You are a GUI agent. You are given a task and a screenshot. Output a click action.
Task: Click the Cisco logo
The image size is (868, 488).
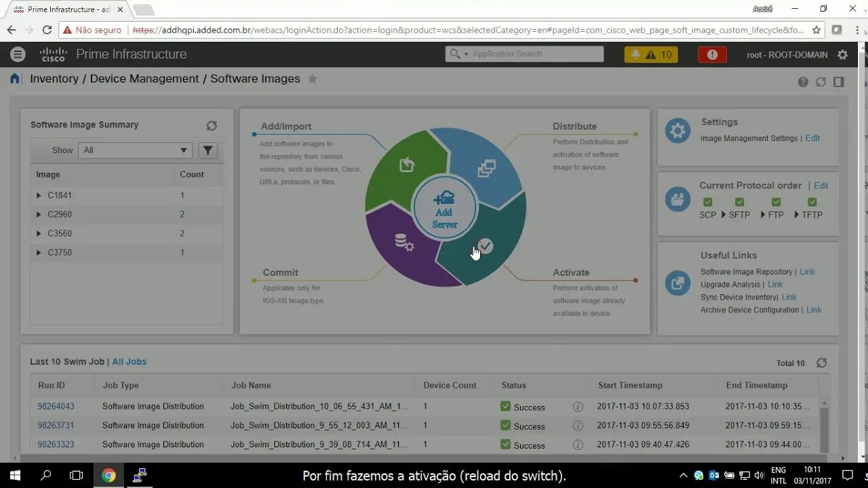[53, 54]
